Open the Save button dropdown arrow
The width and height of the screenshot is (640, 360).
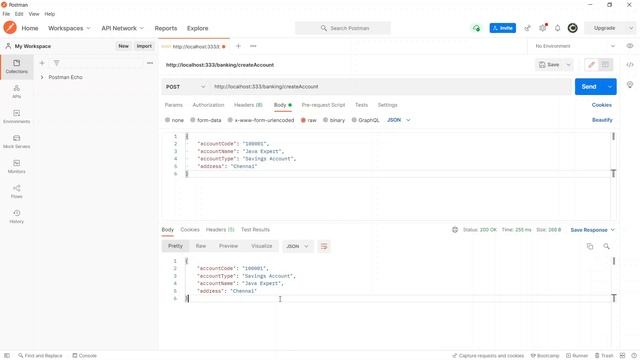pos(568,64)
